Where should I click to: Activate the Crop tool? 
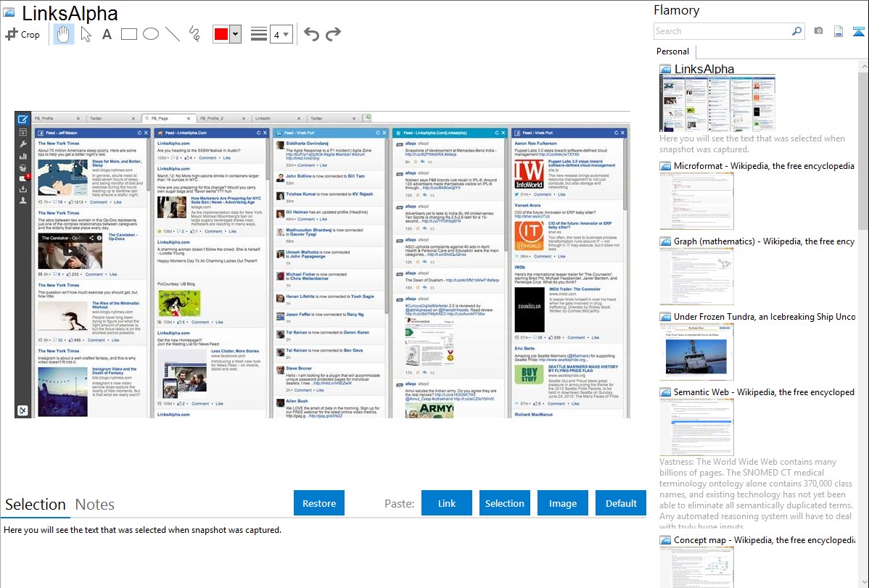(22, 34)
